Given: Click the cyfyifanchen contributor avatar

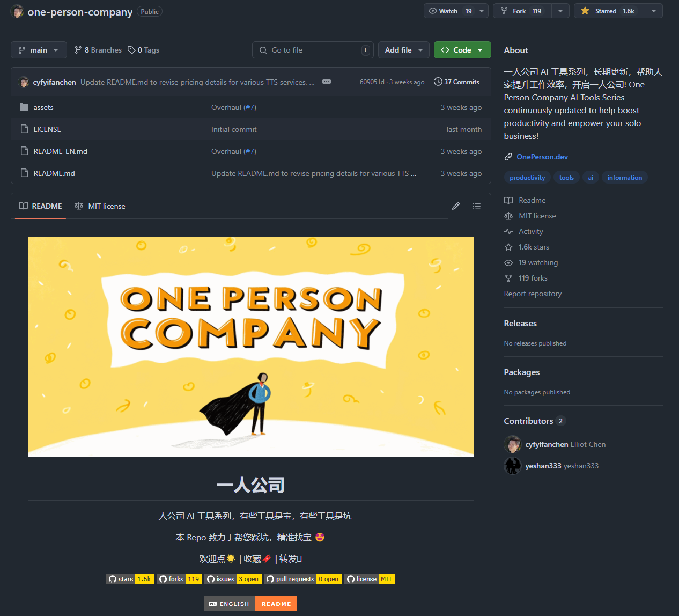Looking at the screenshot, I should pos(513,444).
